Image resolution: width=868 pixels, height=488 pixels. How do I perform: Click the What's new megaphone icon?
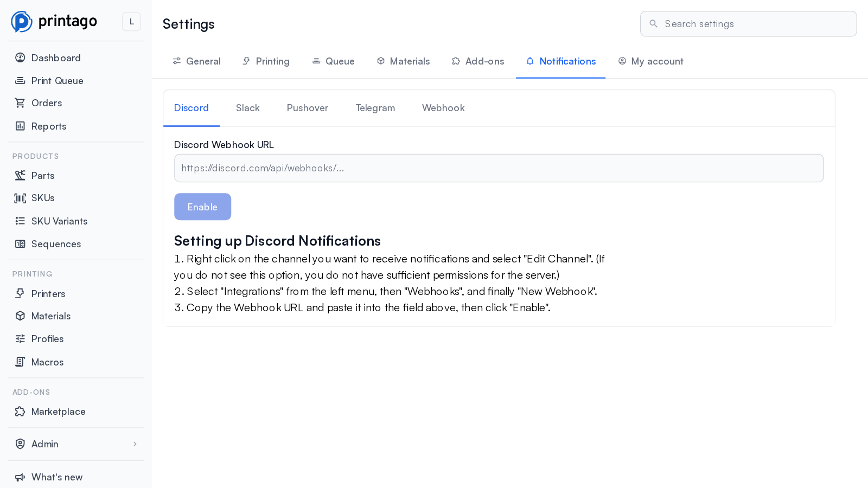tap(20, 477)
